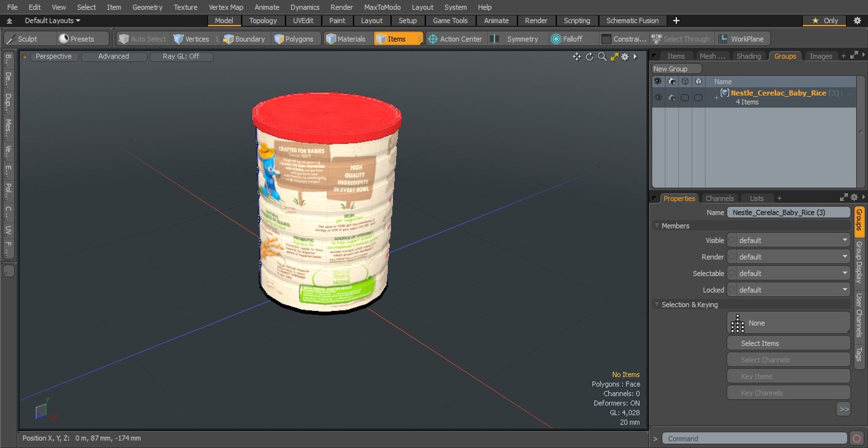This screenshot has width=868, height=448.
Task: Open layout settings gear in the top bar
Action: coord(857,20)
